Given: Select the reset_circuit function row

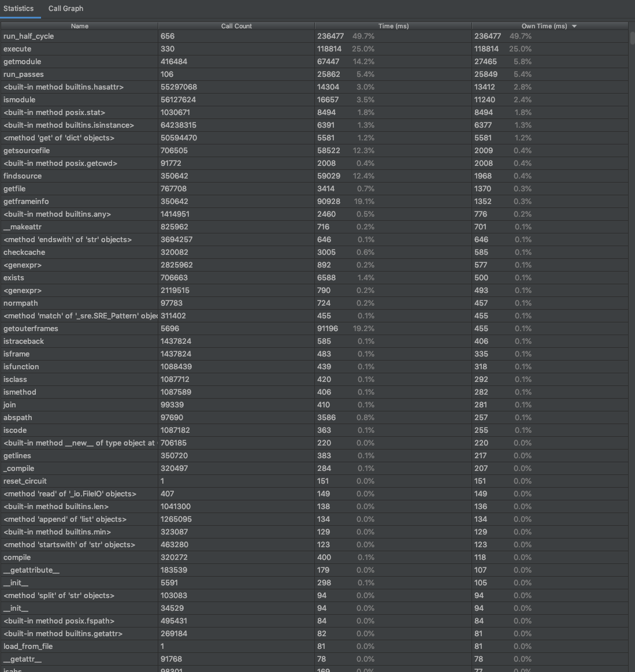Looking at the screenshot, I should pyautogui.click(x=25, y=481).
